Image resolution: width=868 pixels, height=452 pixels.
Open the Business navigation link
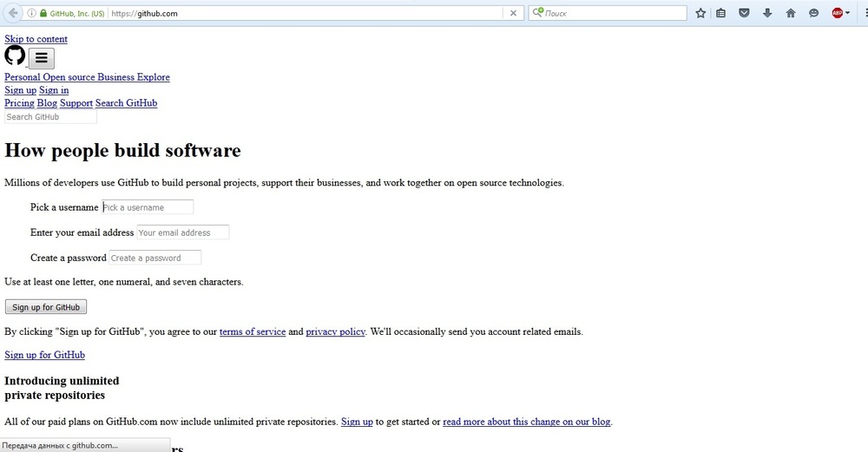point(115,77)
